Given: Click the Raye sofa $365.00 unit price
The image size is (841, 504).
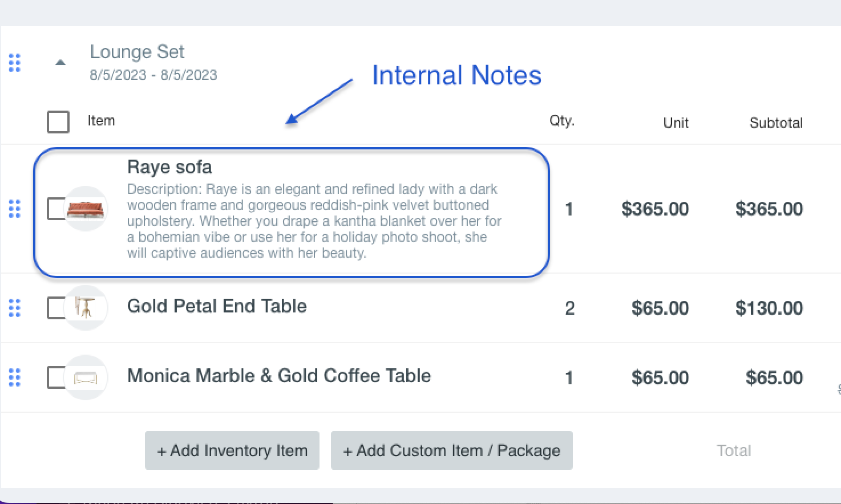Looking at the screenshot, I should pyautogui.click(x=655, y=209).
